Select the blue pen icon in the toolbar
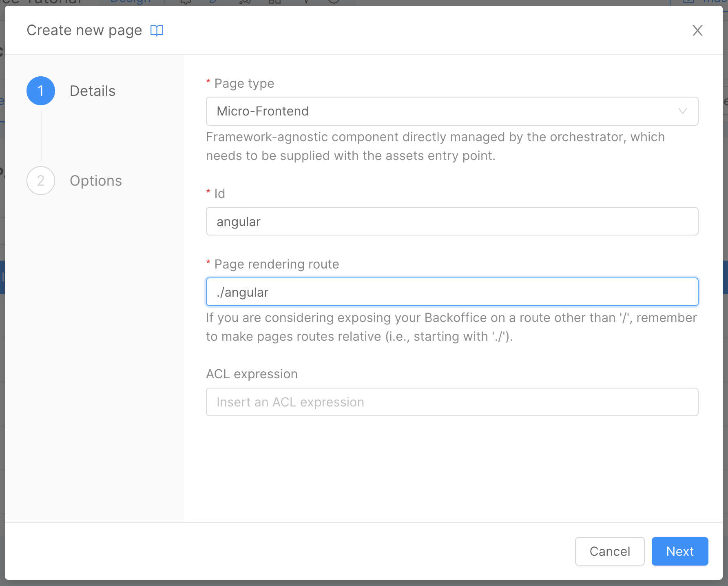Viewport: 728px width, 586px height. [212, 2]
